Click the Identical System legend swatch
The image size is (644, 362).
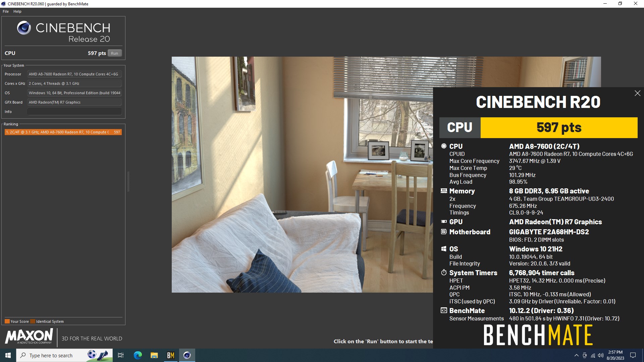[x=33, y=321]
